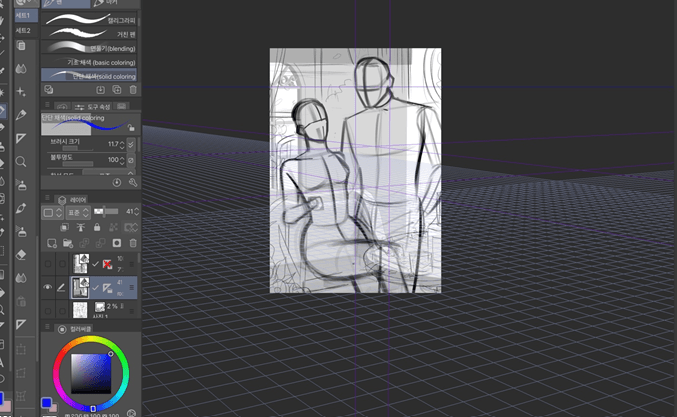Select the sparkle decoration tool
The height and width of the screenshot is (417, 677).
click(21, 92)
